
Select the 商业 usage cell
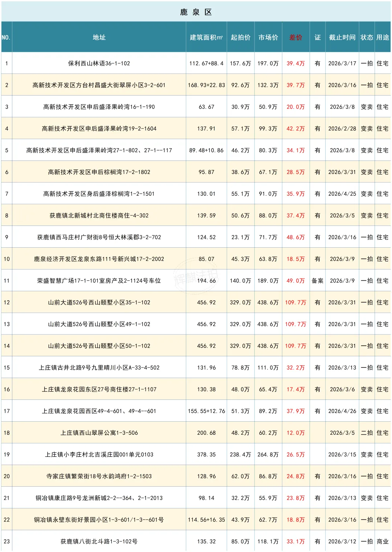(x=383, y=541)
